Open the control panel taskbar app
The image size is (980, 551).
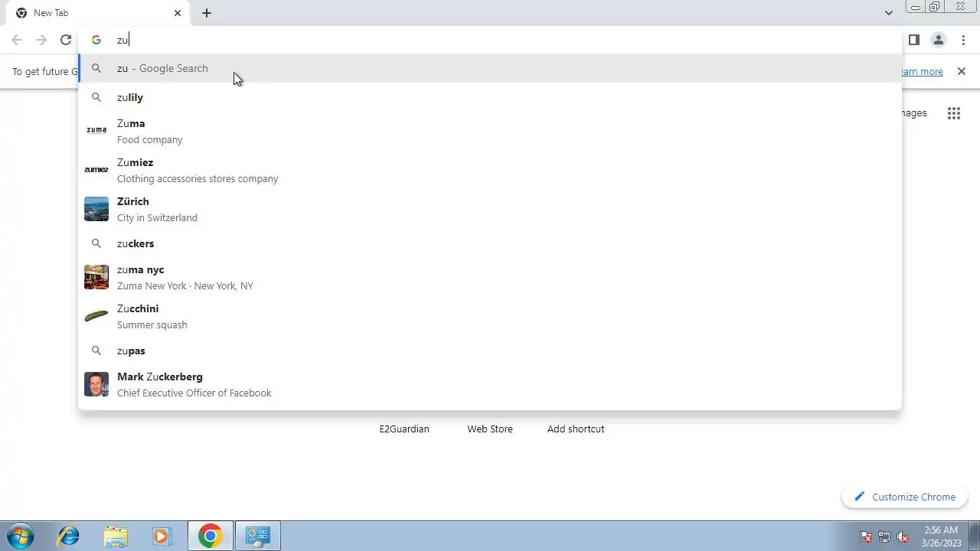257,536
